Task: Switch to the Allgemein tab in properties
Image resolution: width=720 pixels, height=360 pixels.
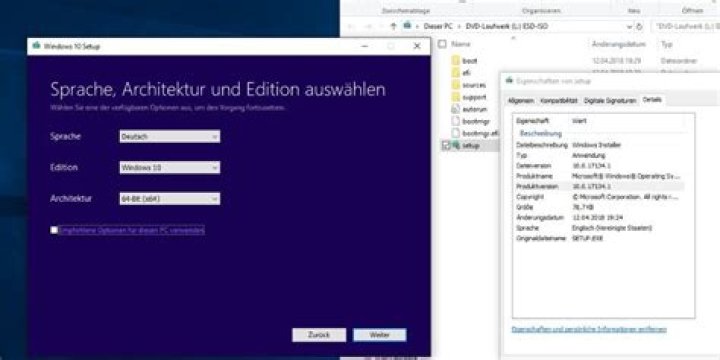Action: pyautogui.click(x=521, y=101)
